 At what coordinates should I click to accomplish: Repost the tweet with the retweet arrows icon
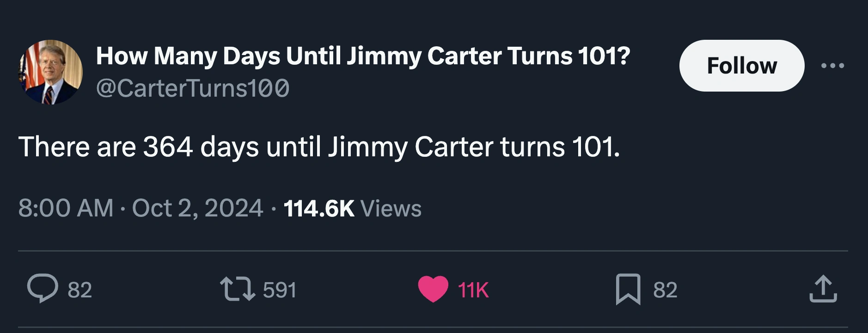click(x=237, y=288)
